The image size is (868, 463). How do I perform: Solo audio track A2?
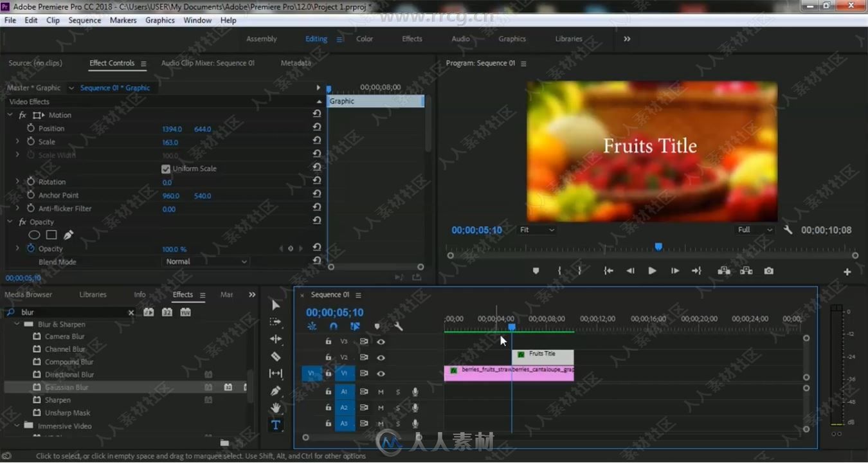tap(398, 408)
